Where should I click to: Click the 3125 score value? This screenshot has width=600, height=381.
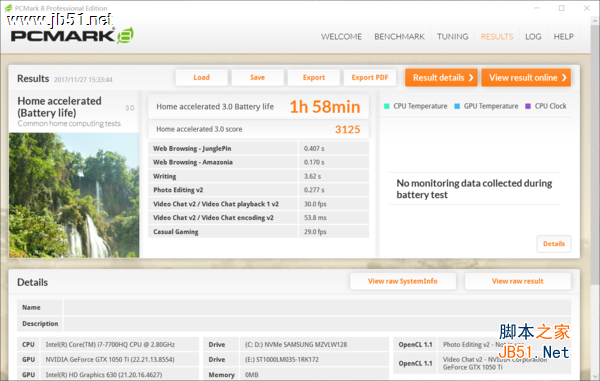(x=347, y=129)
